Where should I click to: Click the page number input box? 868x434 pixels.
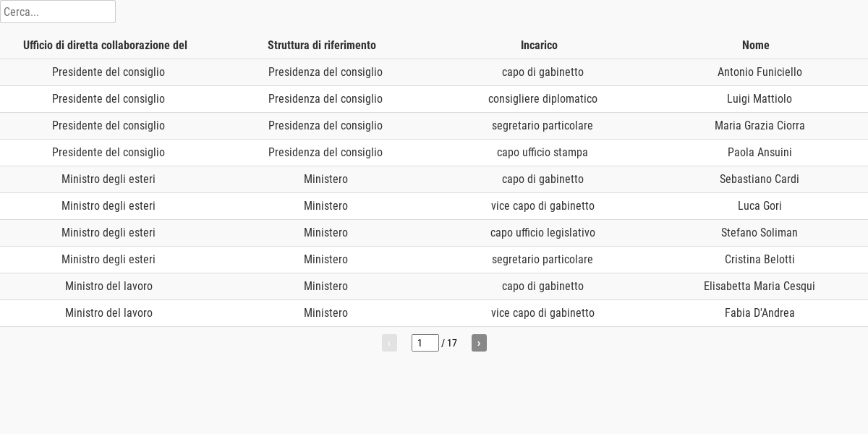(425, 343)
